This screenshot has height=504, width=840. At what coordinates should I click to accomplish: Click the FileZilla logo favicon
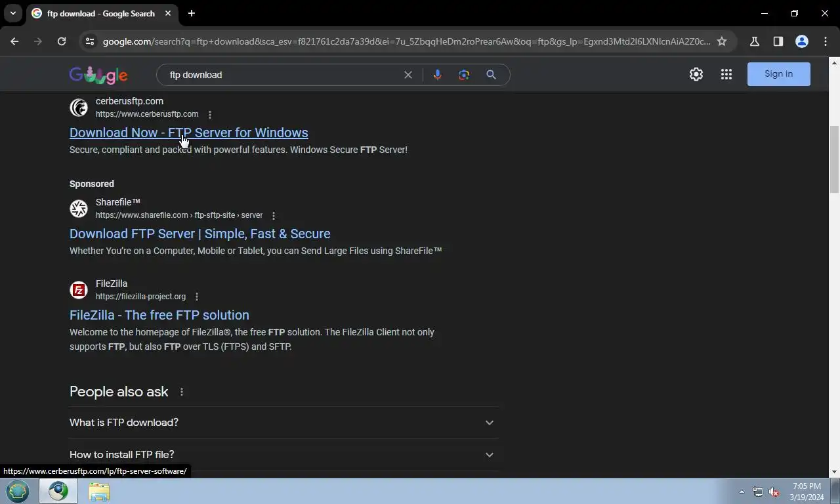[x=79, y=290]
